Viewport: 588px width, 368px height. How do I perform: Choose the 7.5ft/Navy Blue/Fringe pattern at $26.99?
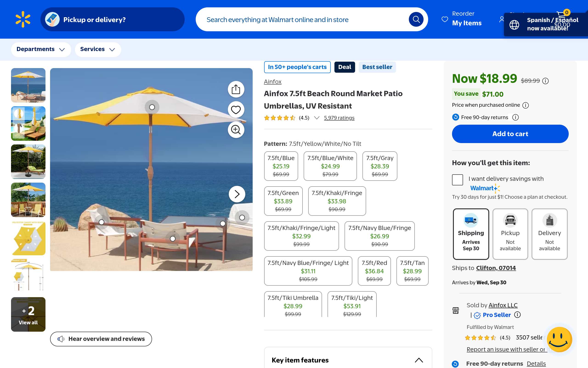379,236
